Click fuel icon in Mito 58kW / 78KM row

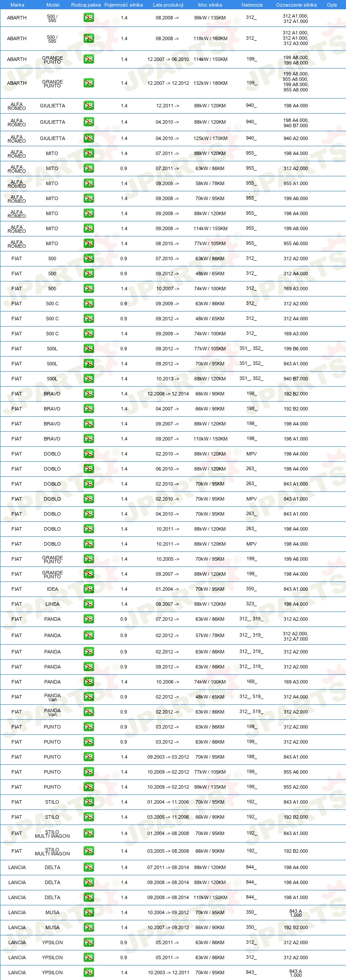tap(88, 183)
